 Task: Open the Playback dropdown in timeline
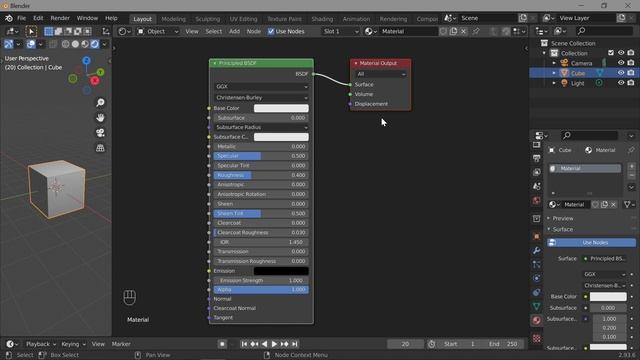[x=41, y=344]
